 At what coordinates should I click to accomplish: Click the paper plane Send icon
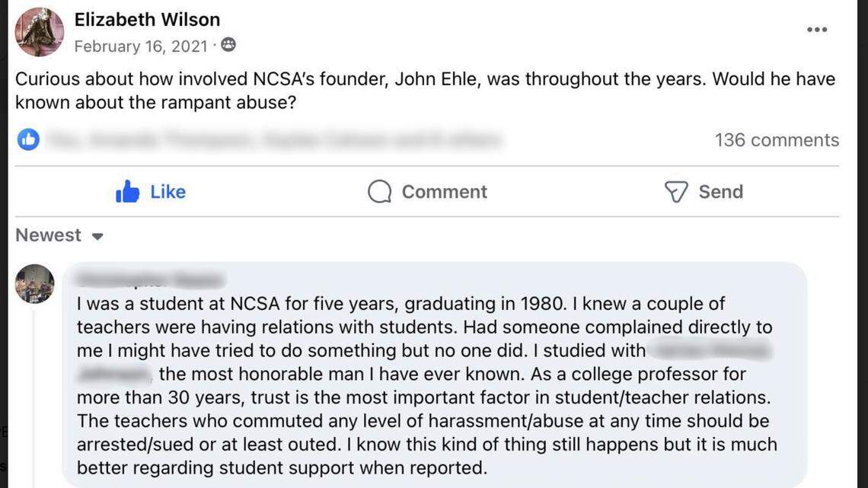[x=676, y=192]
